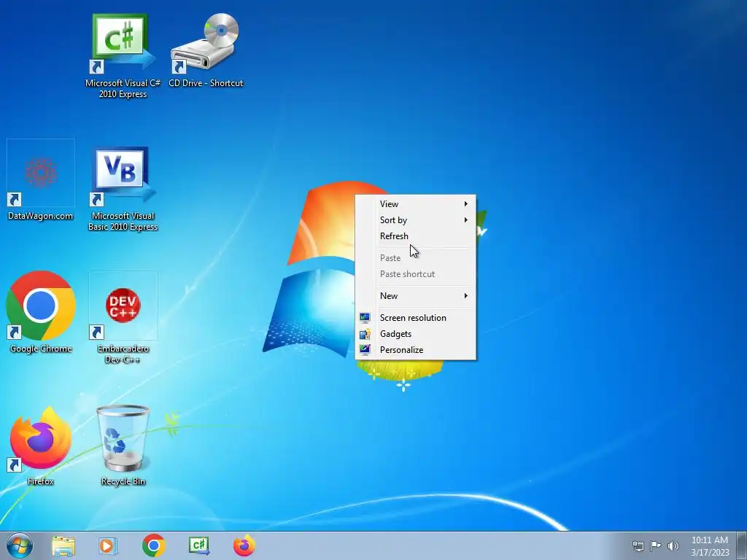Image resolution: width=747 pixels, height=560 pixels.
Task: Choose Refresh from the context menu
Action: [415, 236]
